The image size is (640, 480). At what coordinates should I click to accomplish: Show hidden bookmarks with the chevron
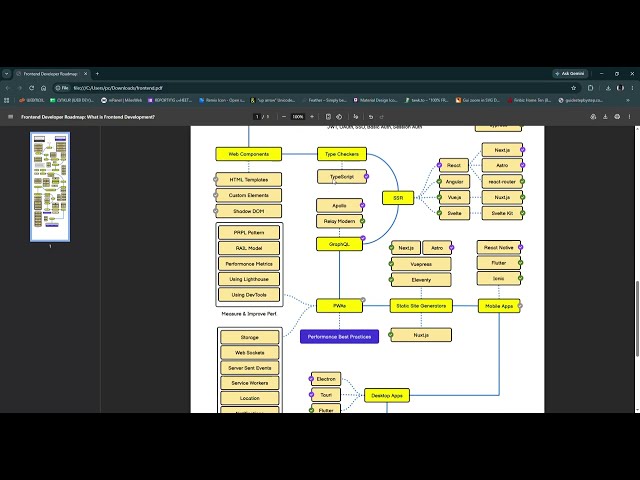pos(628,100)
